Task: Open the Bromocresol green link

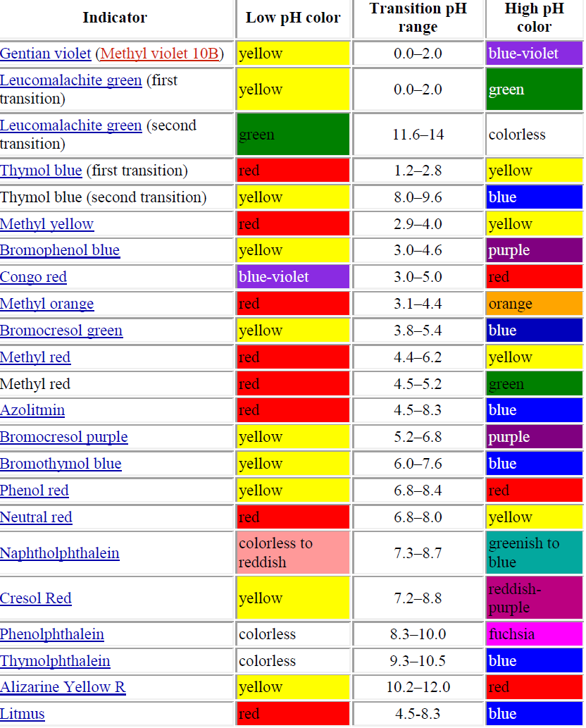Action: pyautogui.click(x=61, y=331)
